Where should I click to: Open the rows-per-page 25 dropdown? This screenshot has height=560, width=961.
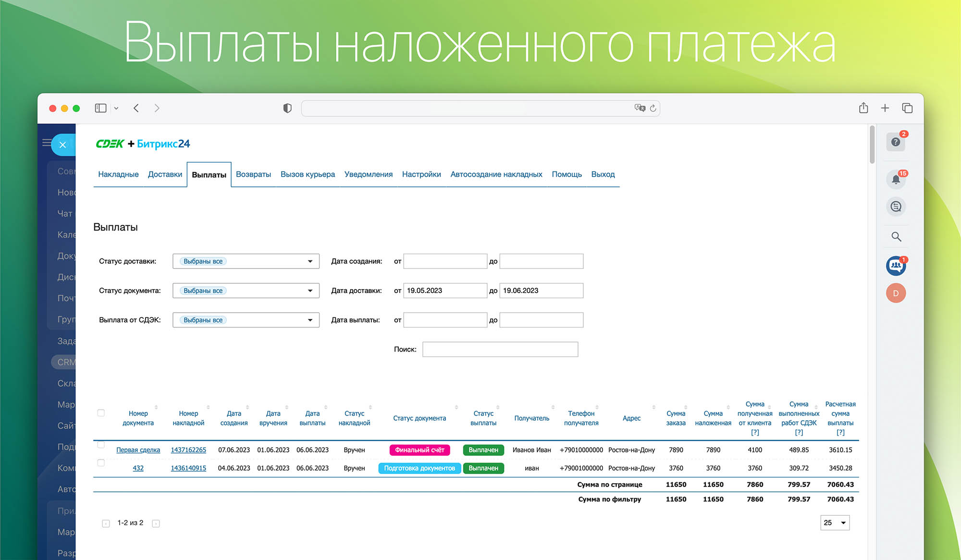(835, 523)
